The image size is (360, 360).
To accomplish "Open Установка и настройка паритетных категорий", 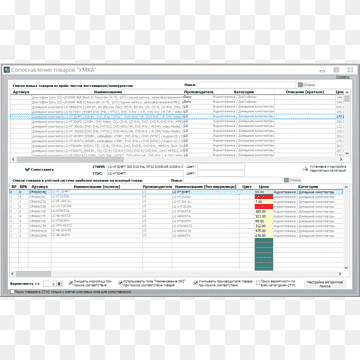I will 328,168.
